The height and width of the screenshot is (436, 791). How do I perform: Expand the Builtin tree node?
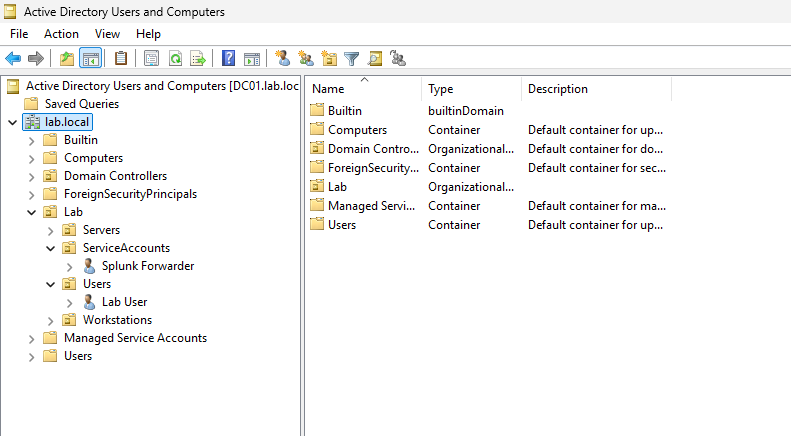pos(31,141)
